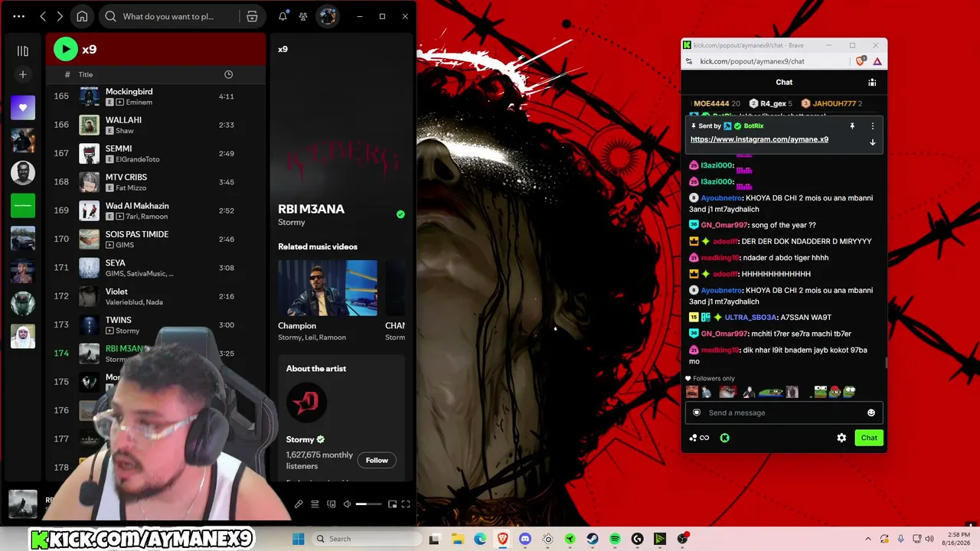
Task: Open the Spotify profile avatar menu
Action: [x=328, y=16]
